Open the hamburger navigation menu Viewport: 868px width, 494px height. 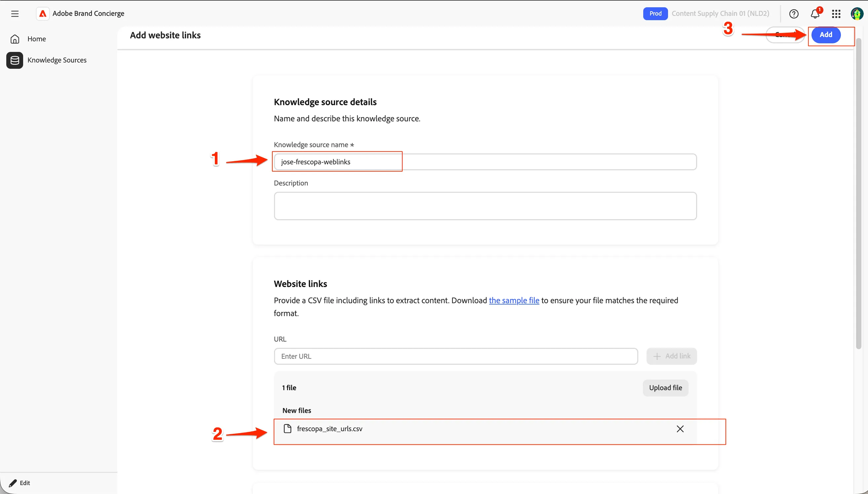click(15, 14)
